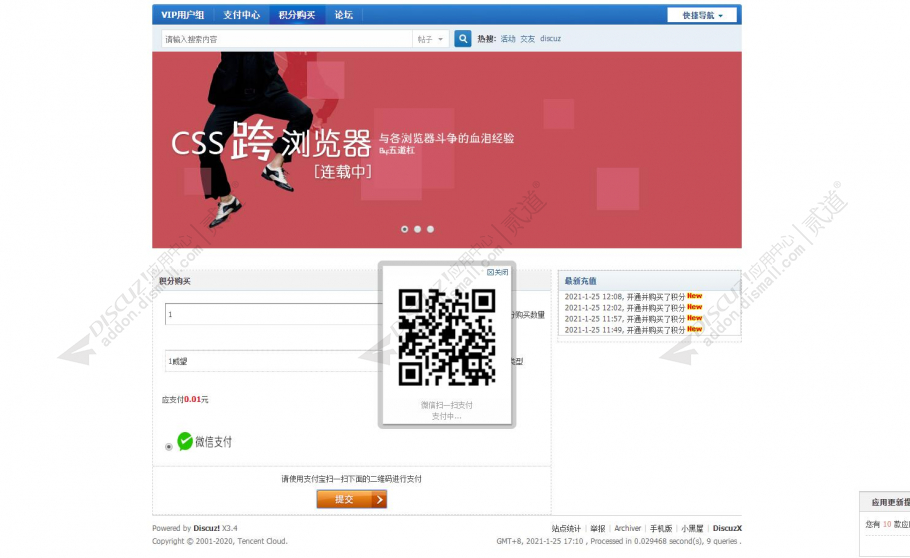The image size is (910, 558).
Task: Open the 论坛 navigation item
Action: [344, 15]
